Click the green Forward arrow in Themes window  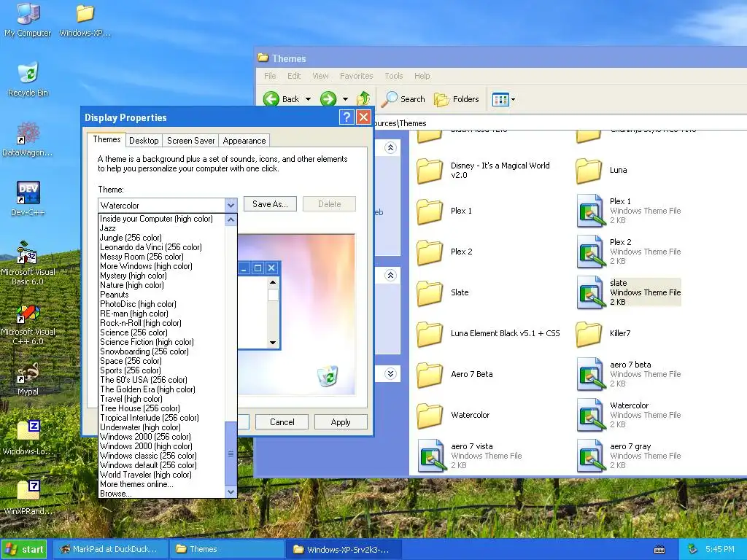click(328, 99)
